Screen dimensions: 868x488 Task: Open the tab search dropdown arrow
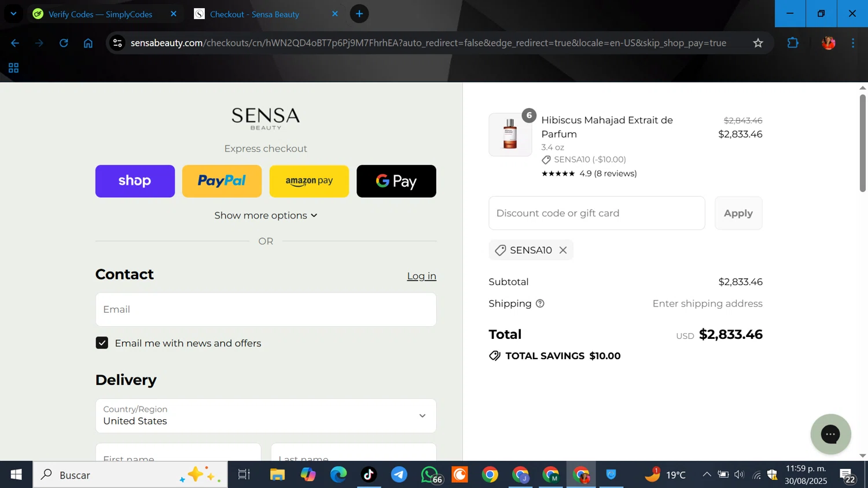[13, 14]
